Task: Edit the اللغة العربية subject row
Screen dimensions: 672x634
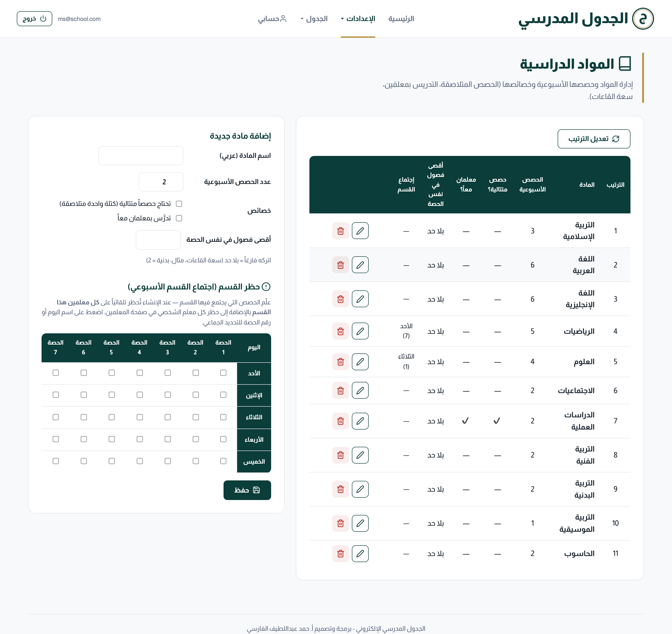Action: 360,265
